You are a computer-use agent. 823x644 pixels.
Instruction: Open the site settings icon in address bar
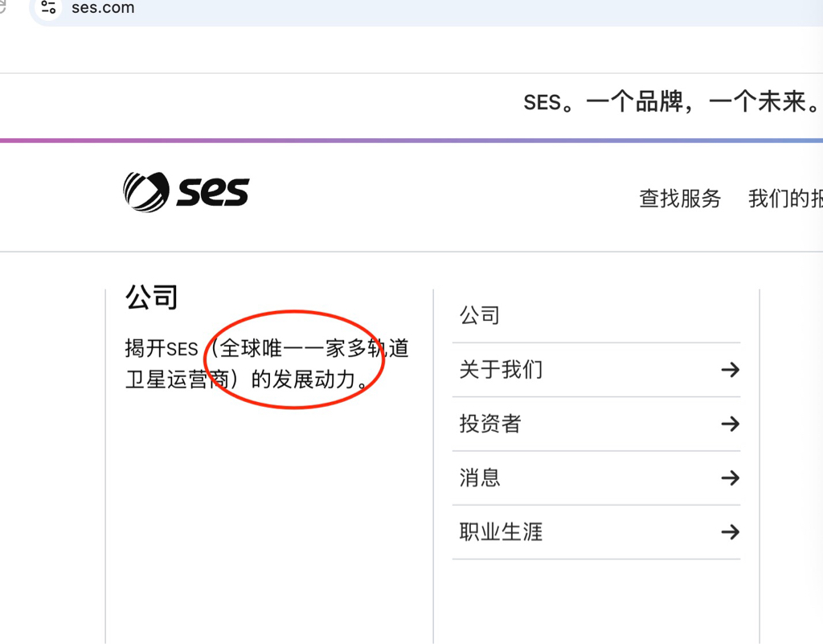tap(48, 6)
